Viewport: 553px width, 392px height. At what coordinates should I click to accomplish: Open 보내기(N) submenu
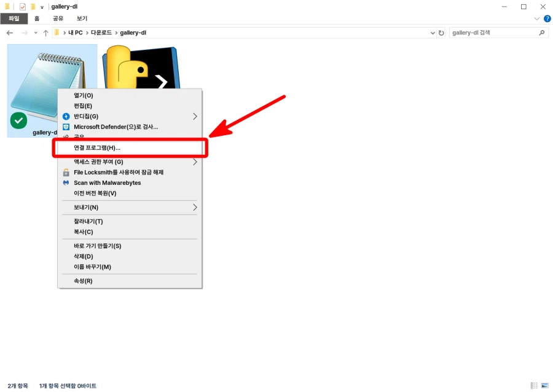[130, 207]
